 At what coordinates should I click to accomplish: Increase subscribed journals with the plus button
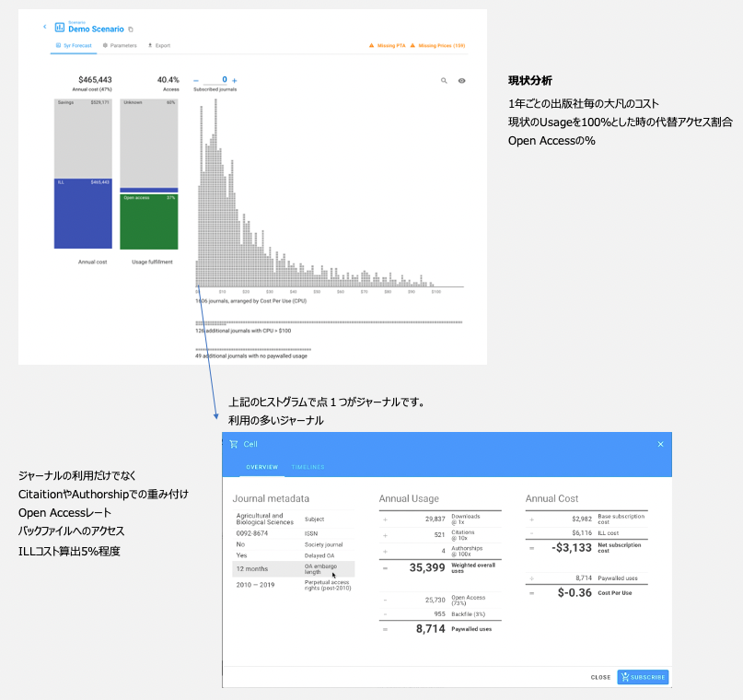(x=235, y=81)
